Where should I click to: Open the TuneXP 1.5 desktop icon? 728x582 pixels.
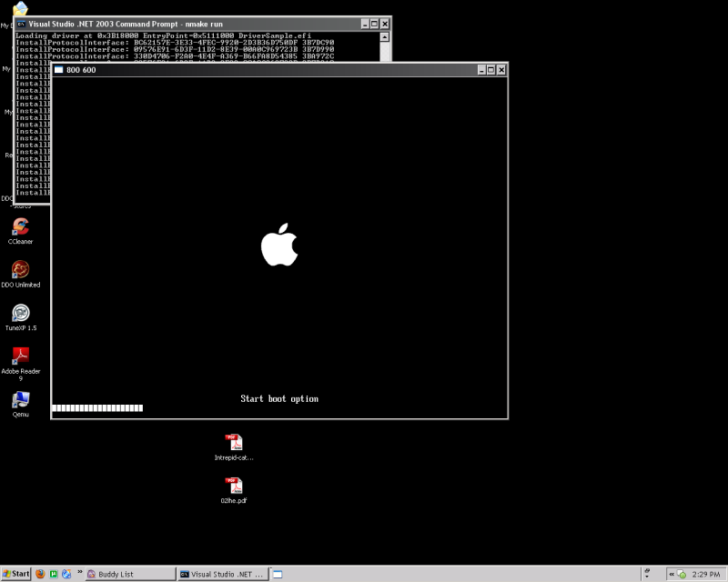click(20, 317)
